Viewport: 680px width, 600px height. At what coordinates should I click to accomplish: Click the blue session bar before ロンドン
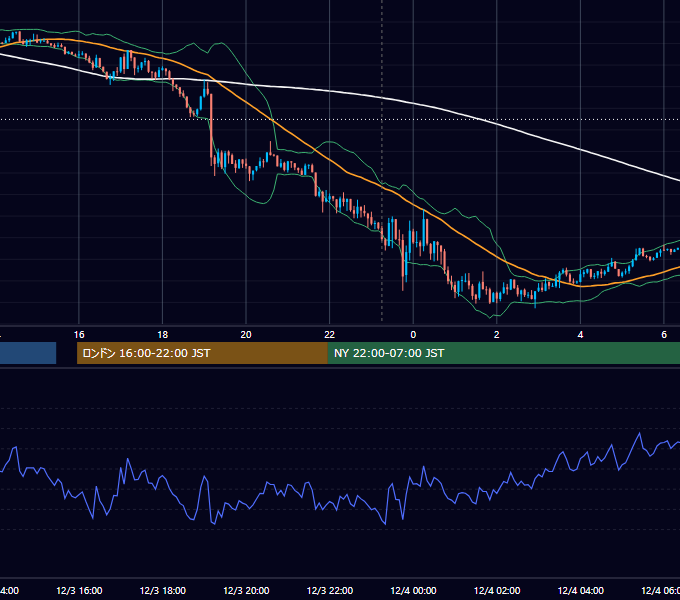28,353
